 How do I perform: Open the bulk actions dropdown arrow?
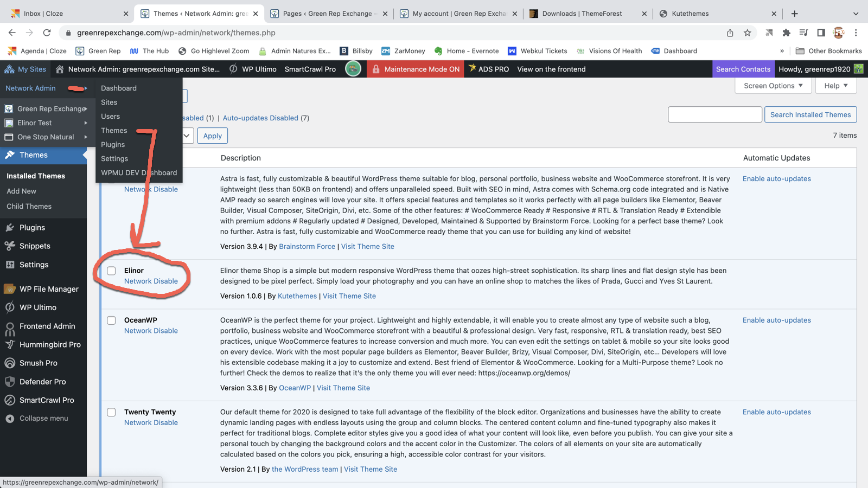click(186, 136)
